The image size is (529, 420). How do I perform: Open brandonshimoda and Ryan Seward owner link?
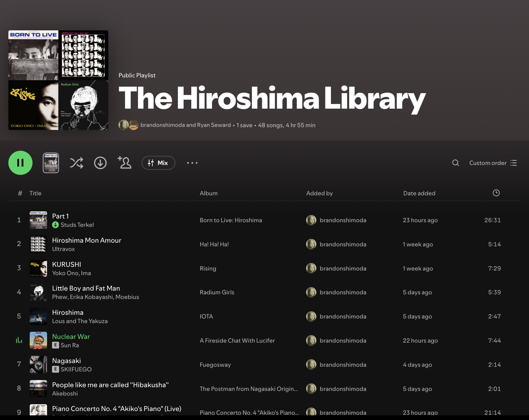(x=186, y=125)
